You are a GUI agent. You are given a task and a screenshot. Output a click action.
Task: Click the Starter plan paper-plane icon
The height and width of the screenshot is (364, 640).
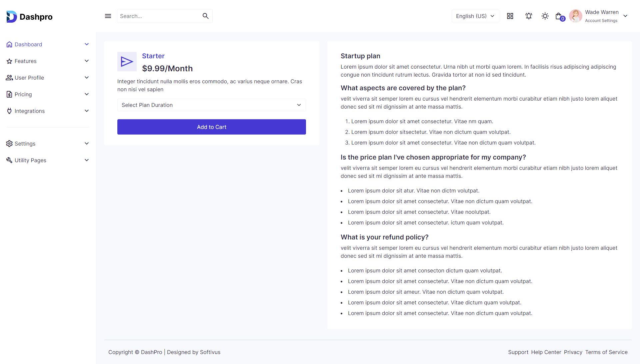click(127, 62)
